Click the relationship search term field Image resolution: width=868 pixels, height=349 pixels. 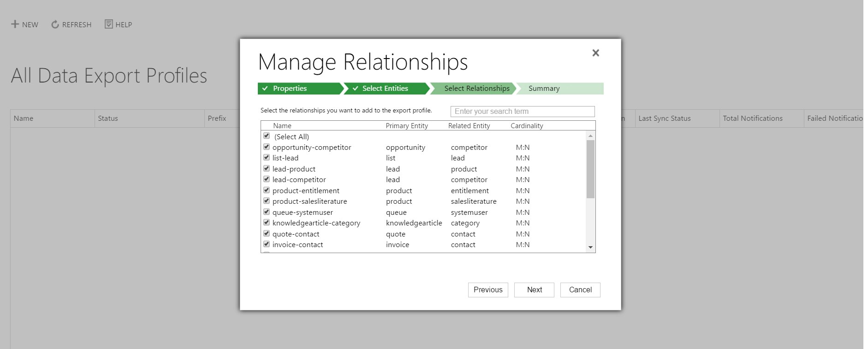[522, 112]
